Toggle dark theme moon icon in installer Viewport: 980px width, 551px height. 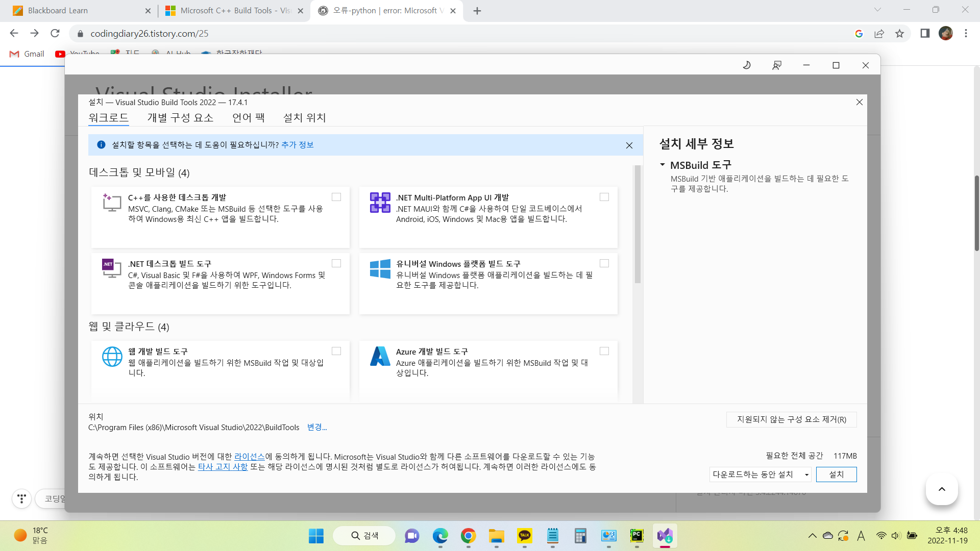[747, 65]
